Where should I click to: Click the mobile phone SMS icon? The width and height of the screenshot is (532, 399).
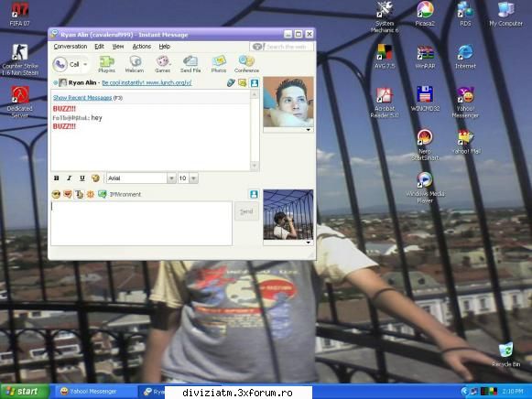click(x=231, y=82)
